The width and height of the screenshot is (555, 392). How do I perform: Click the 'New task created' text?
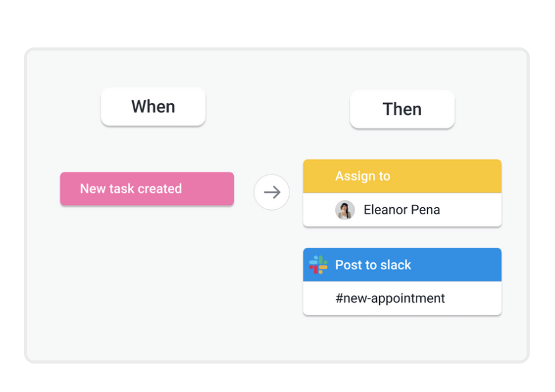coord(131,189)
